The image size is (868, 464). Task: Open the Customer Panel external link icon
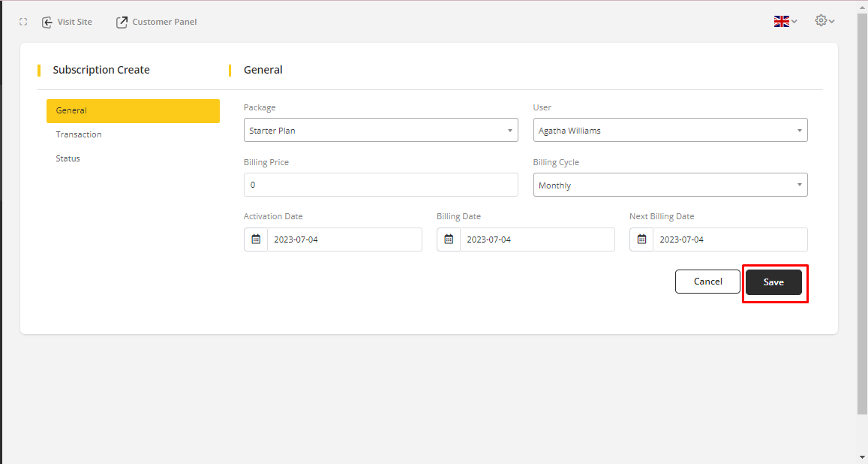point(122,22)
